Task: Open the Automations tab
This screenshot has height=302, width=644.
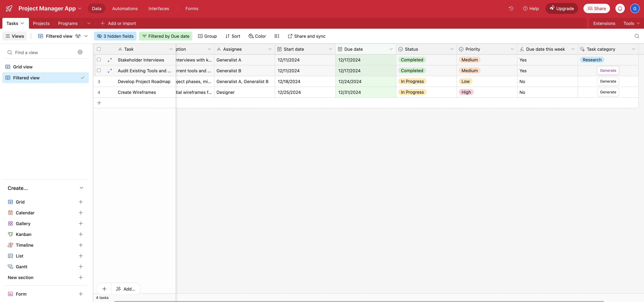Action: (125, 8)
